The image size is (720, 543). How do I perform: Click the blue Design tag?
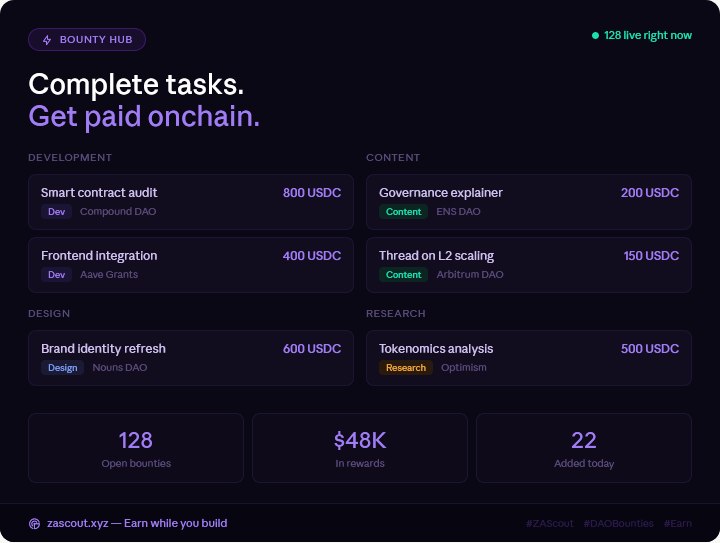click(62, 368)
